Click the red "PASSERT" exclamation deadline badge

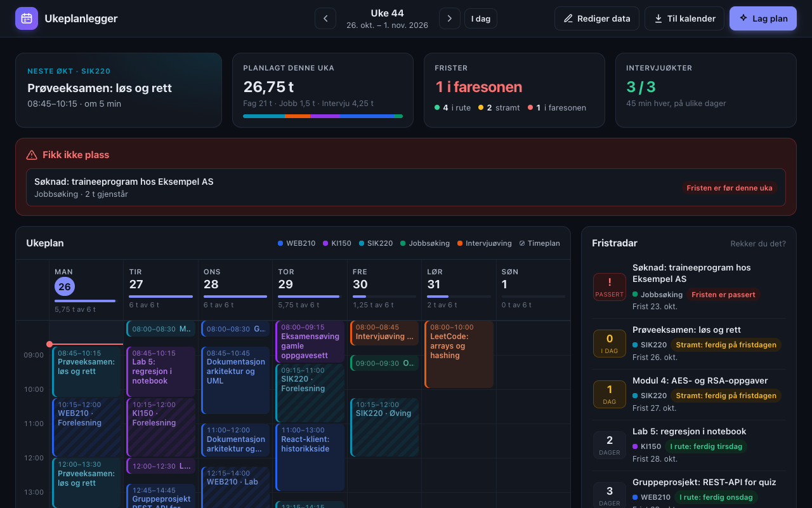pos(610,287)
